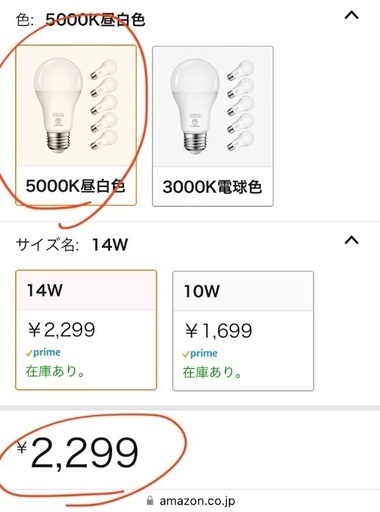Tap the amazon.co.jp address bar

pos(191,501)
